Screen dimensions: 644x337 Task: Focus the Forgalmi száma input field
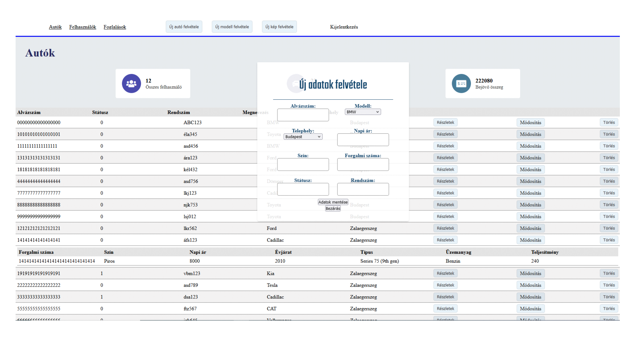363,165
